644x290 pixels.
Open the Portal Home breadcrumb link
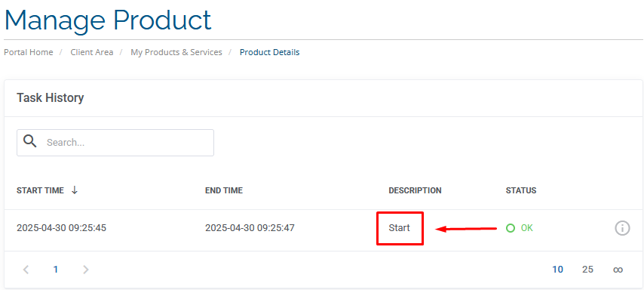click(29, 52)
